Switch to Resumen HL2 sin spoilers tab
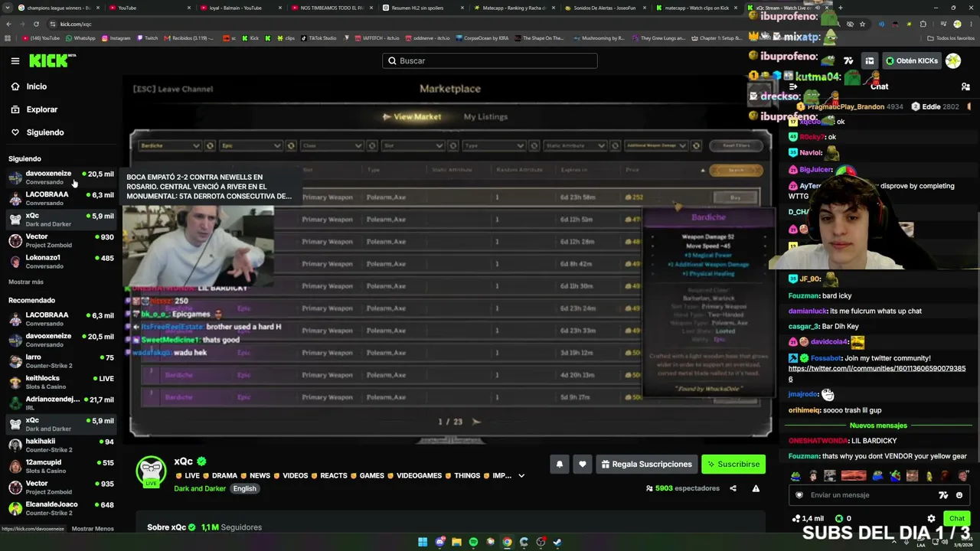This screenshot has height=551, width=980. pyautogui.click(x=423, y=8)
